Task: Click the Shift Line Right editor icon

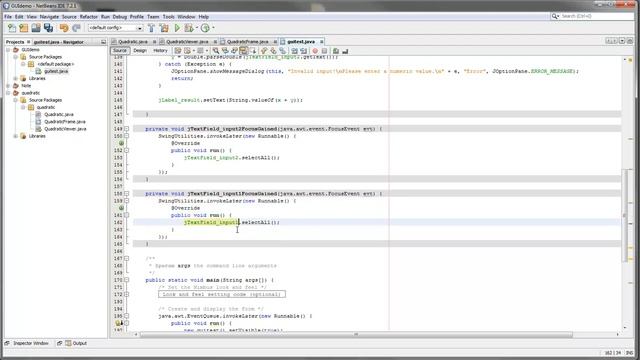Action: [304, 51]
